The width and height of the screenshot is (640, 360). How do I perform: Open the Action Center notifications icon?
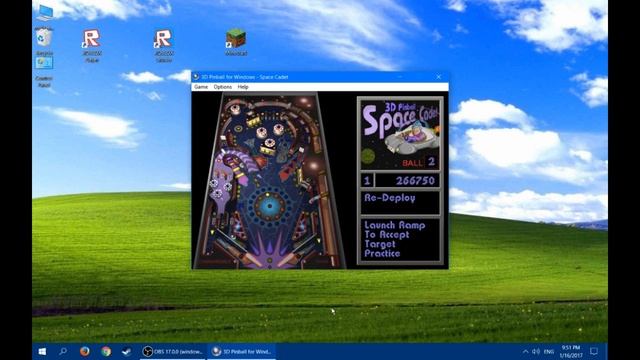pos(594,351)
